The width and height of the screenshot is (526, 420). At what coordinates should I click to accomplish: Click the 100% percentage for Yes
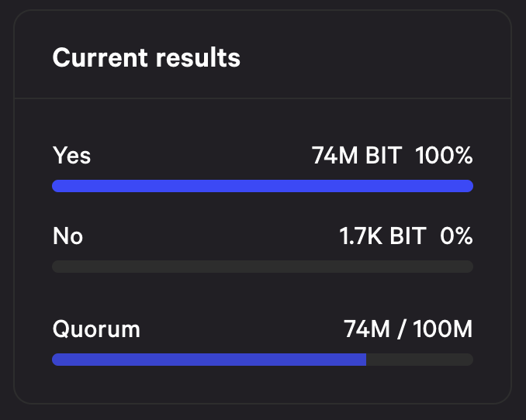[444, 156]
